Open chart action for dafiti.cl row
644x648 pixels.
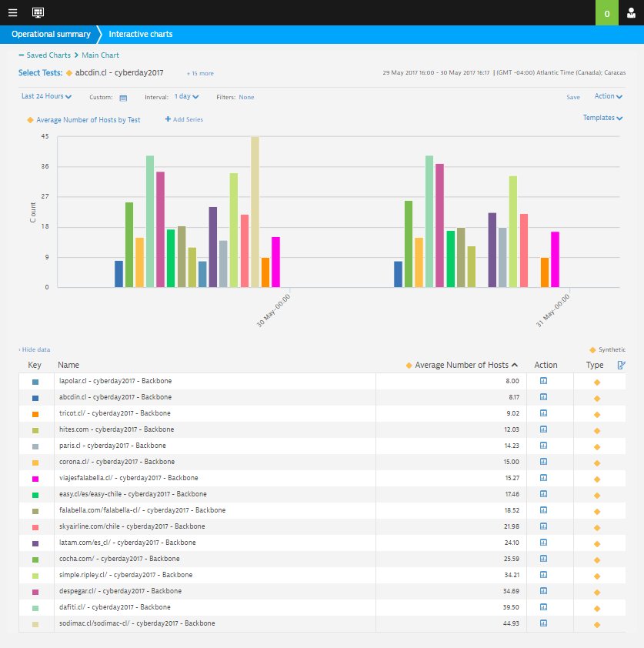click(x=544, y=606)
